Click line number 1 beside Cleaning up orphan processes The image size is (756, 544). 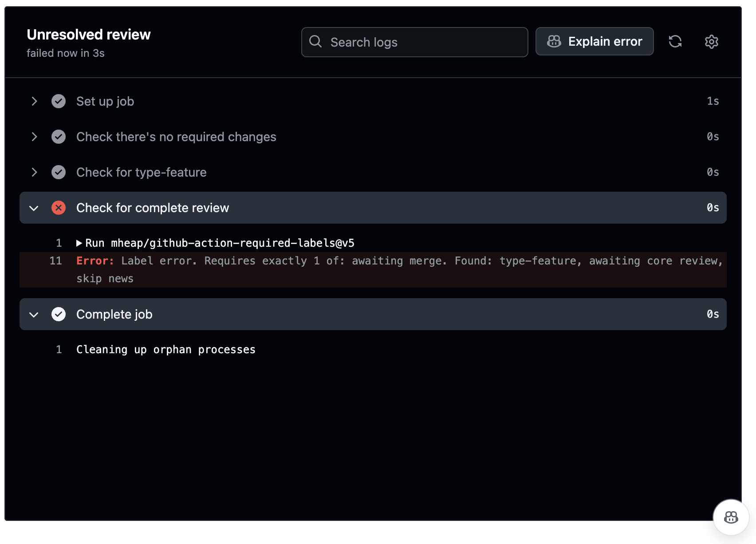click(59, 350)
